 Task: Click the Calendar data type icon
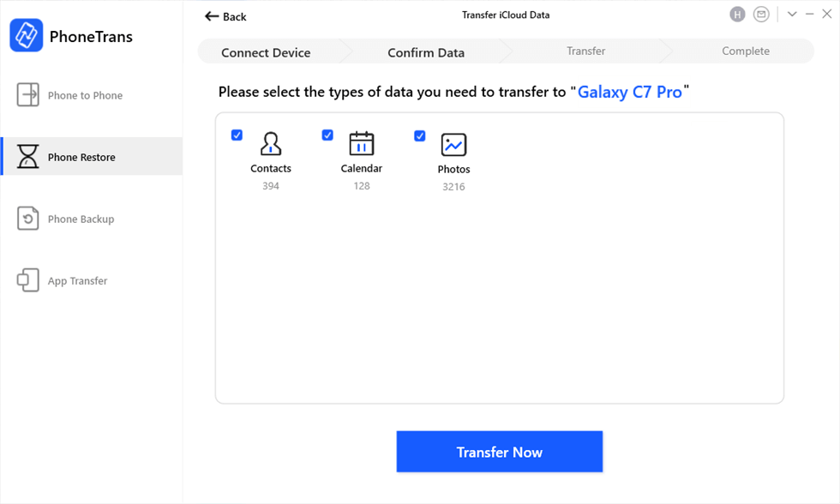[362, 143]
